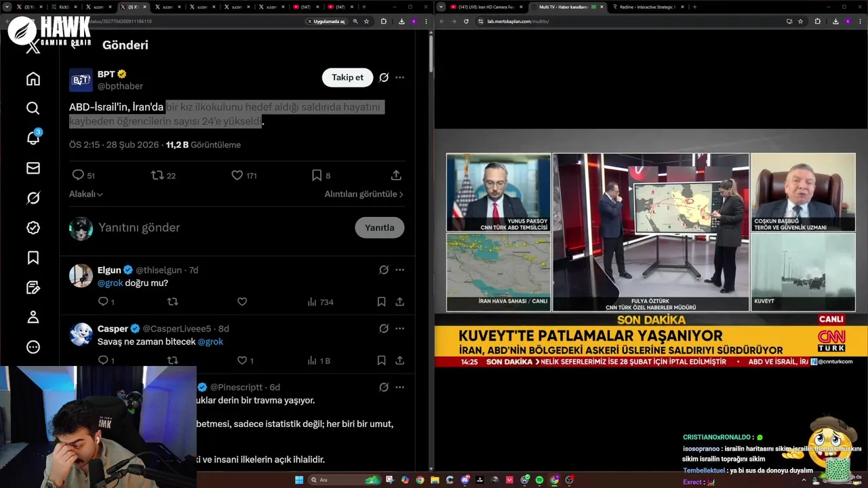Open the Verified badge sidebar item
The width and height of the screenshot is (868, 488).
coord(33,228)
